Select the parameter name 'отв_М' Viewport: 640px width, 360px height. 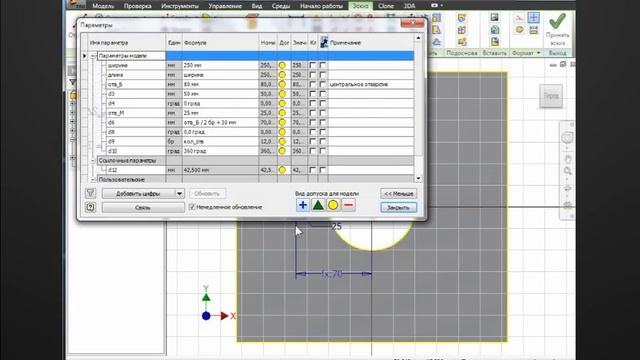(x=116, y=113)
